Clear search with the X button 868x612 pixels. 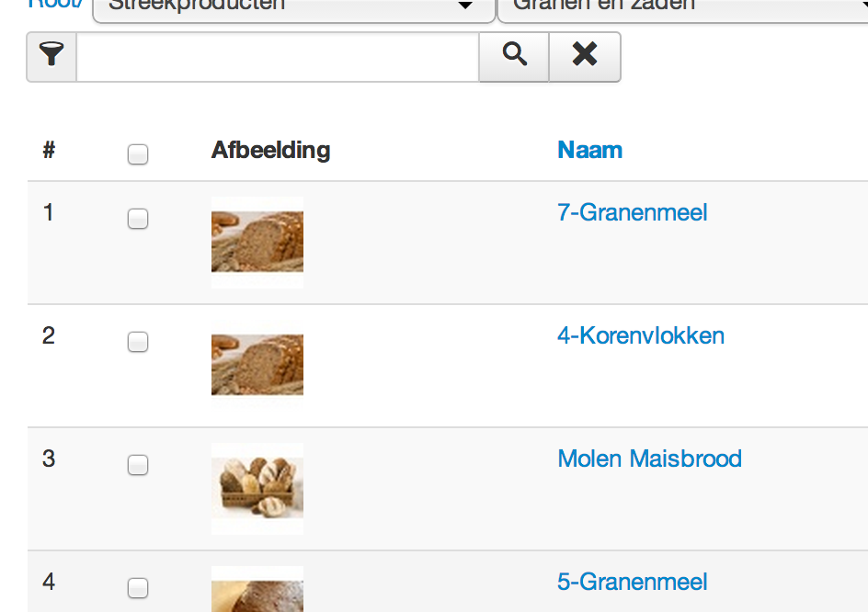pos(585,57)
